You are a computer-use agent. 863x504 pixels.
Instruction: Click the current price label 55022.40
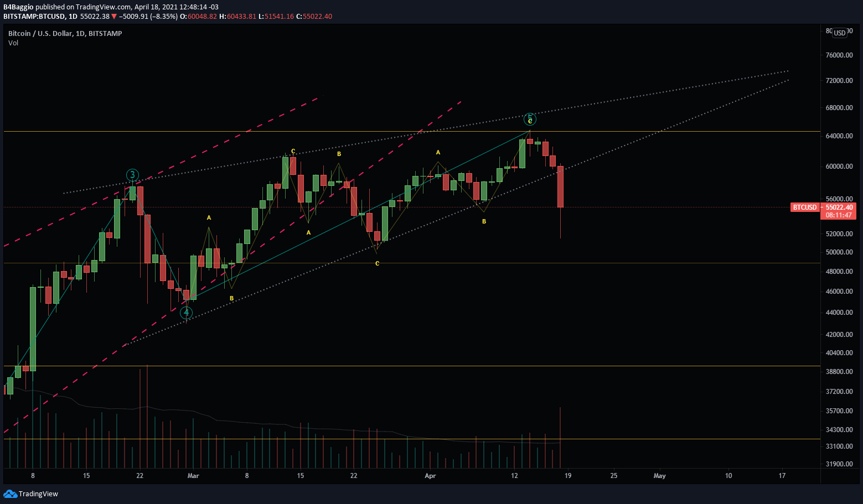click(x=839, y=207)
